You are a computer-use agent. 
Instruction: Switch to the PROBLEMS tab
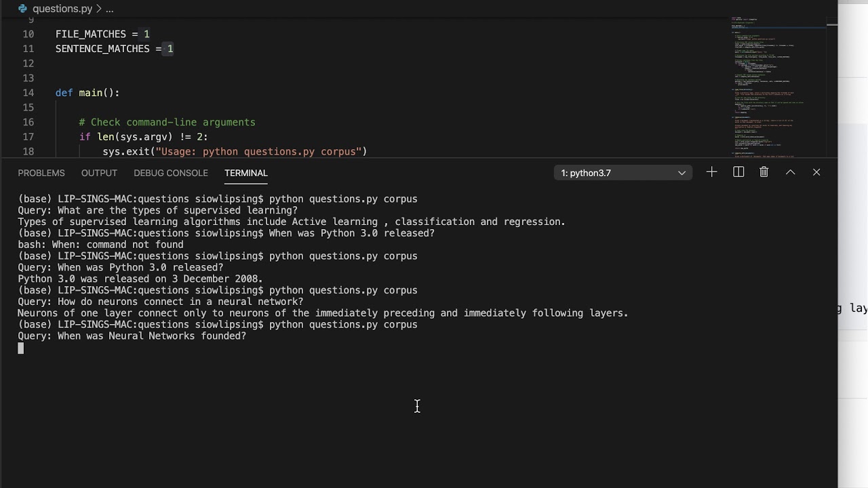[x=41, y=173]
